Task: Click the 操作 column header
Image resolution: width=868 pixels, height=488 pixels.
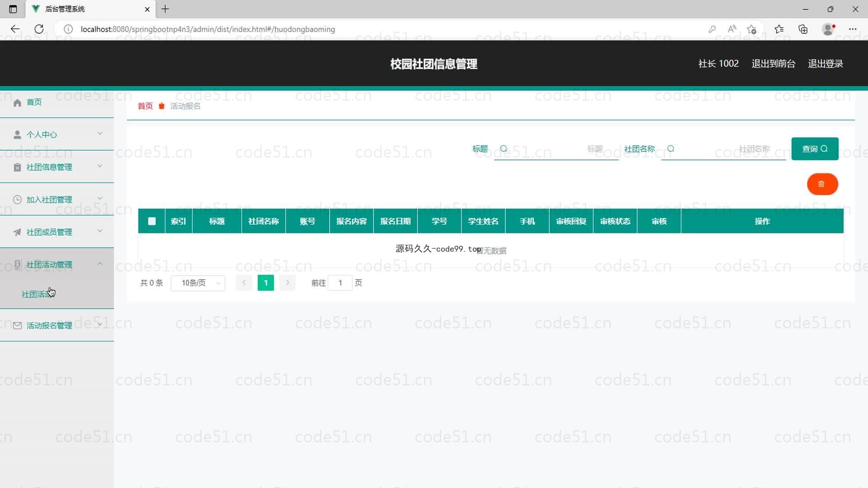Action: pos(762,221)
